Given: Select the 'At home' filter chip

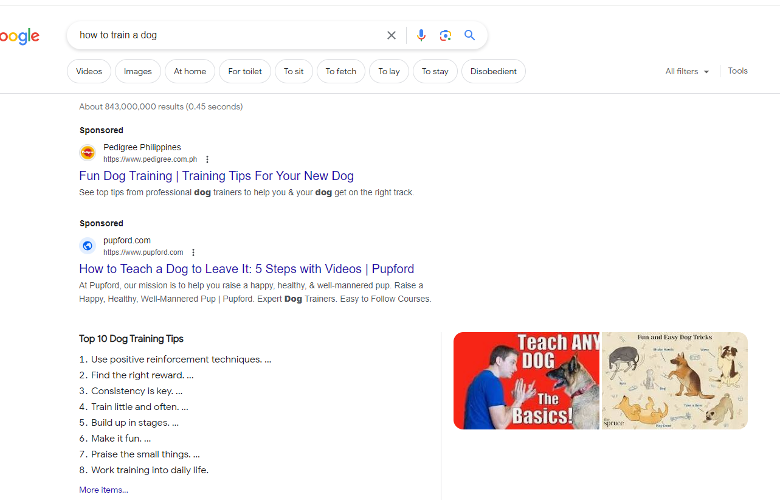Looking at the screenshot, I should coord(190,71).
